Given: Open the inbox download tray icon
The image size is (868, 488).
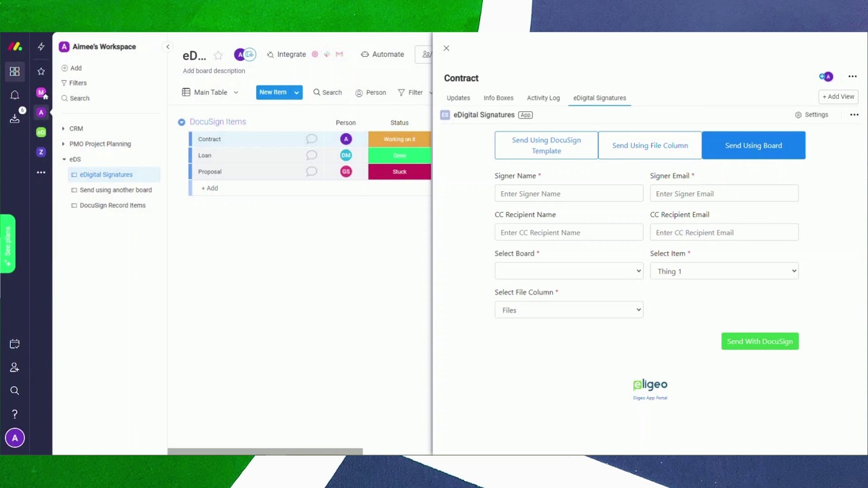Looking at the screenshot, I should click(15, 119).
